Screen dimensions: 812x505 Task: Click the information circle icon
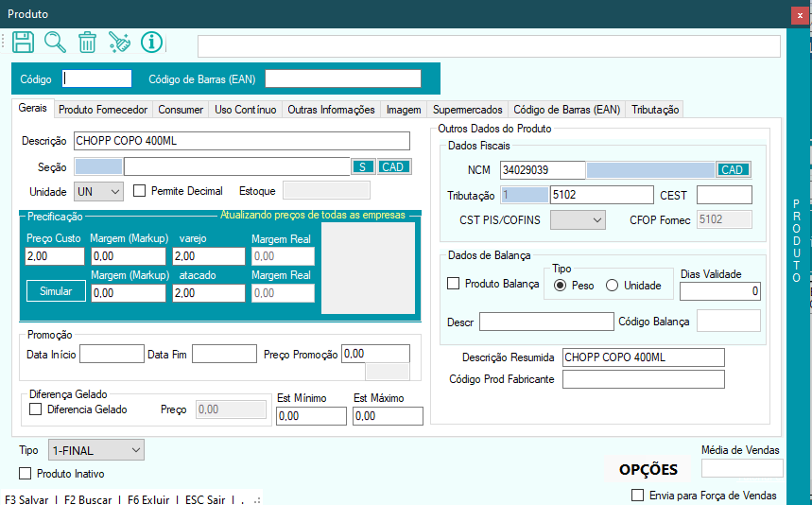click(151, 43)
